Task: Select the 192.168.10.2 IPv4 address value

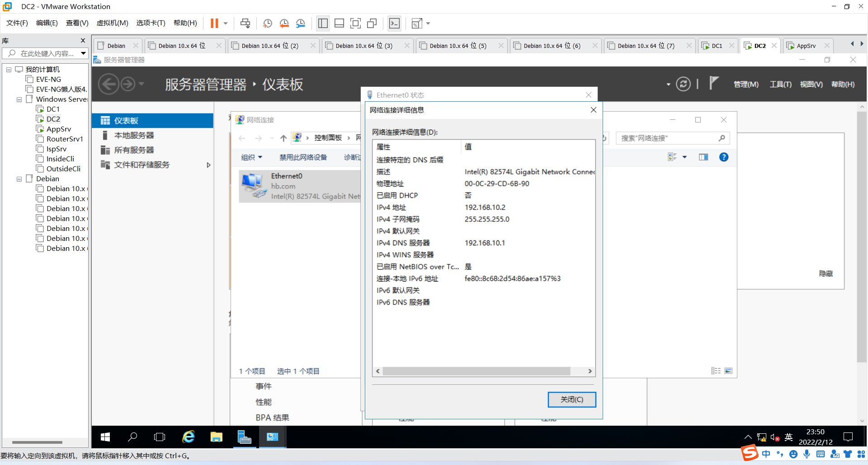Action: click(x=485, y=207)
